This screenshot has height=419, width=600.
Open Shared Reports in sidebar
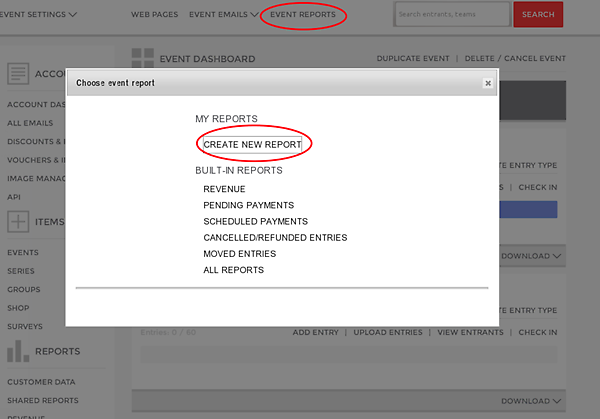[x=43, y=400]
